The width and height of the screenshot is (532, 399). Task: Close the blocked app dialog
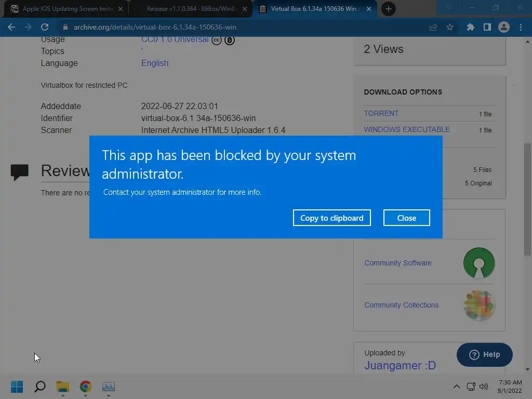(406, 218)
